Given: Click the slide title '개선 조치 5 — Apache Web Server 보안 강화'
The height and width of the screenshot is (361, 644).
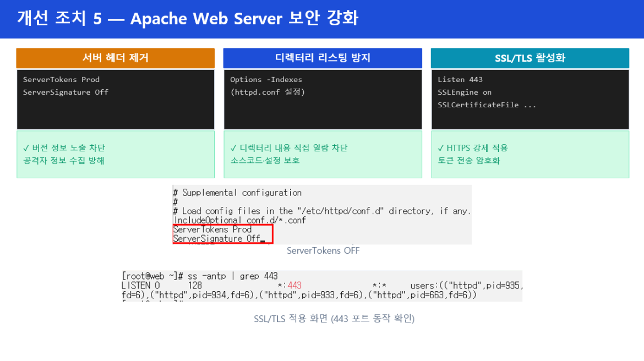Looking at the screenshot, I should tap(188, 19).
